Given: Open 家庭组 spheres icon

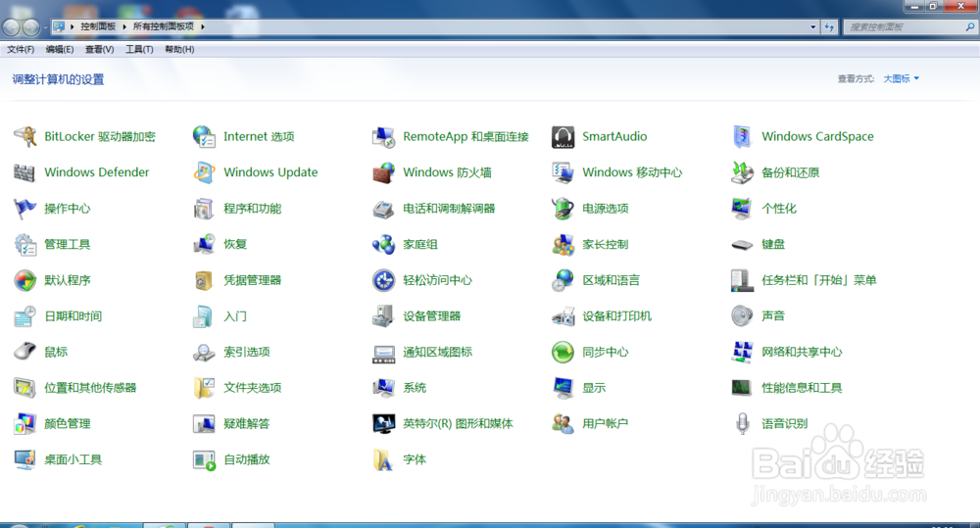Looking at the screenshot, I should click(383, 244).
